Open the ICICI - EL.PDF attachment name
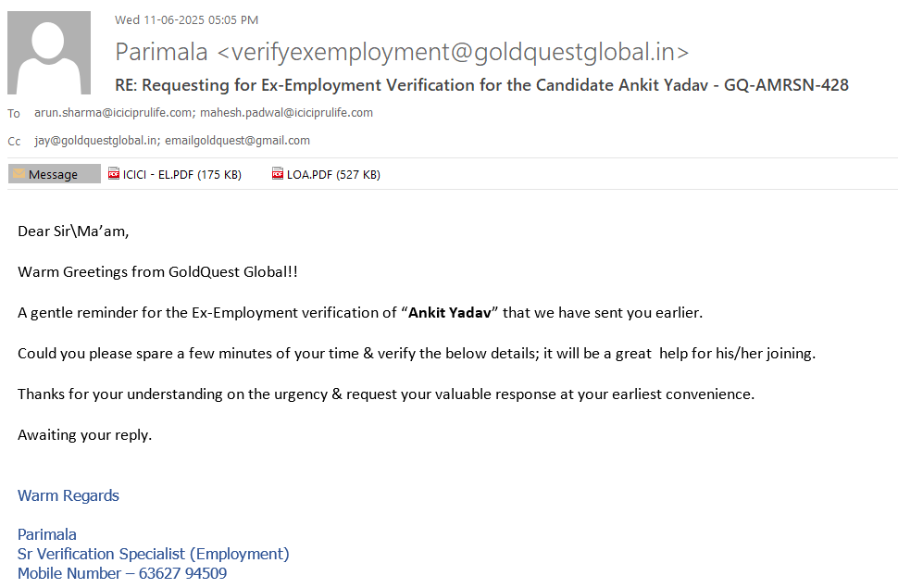Viewport: 898px width, 588px height. point(181,174)
